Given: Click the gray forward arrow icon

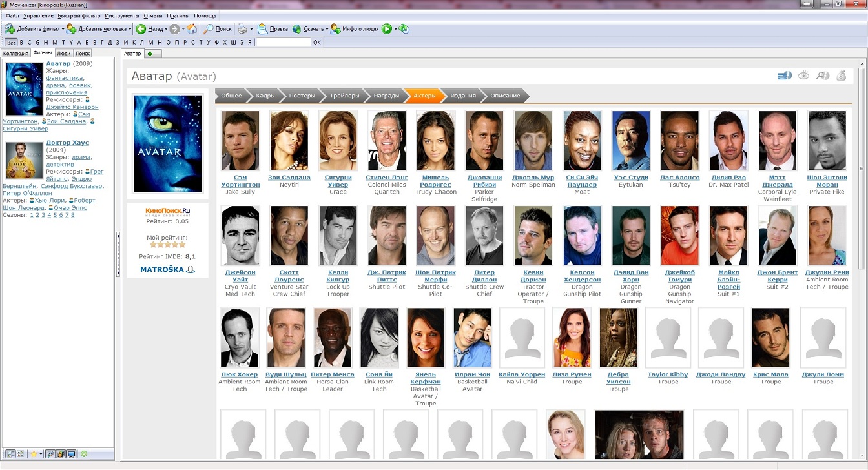Looking at the screenshot, I should pos(174,29).
